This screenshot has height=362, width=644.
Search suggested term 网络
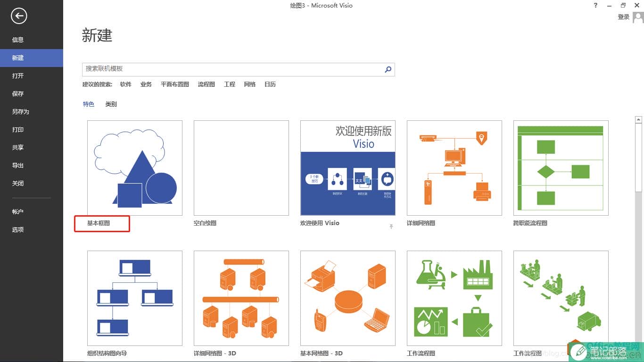(250, 84)
